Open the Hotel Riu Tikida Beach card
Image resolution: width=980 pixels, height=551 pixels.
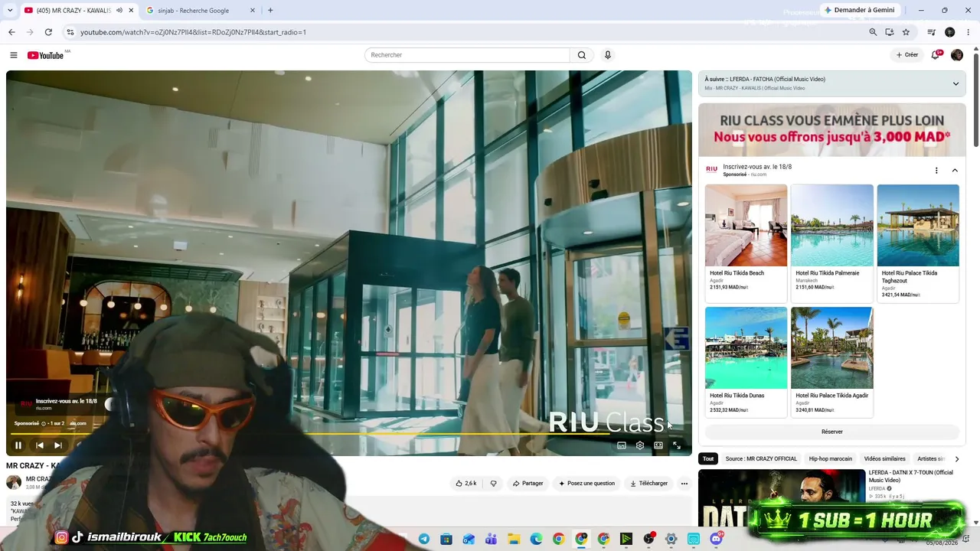(746, 243)
